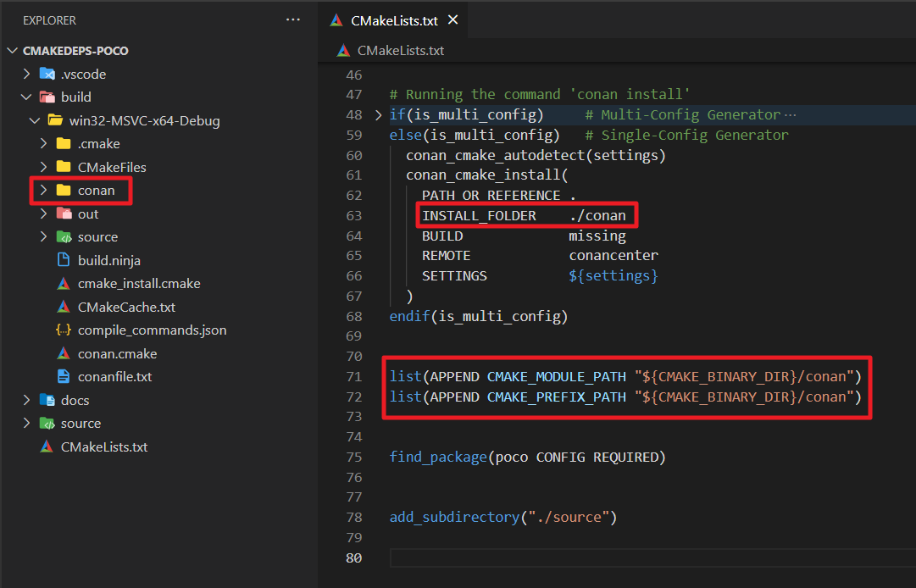Screen dimensions: 916x588
Task: Collapse the build folder
Action: point(25,97)
